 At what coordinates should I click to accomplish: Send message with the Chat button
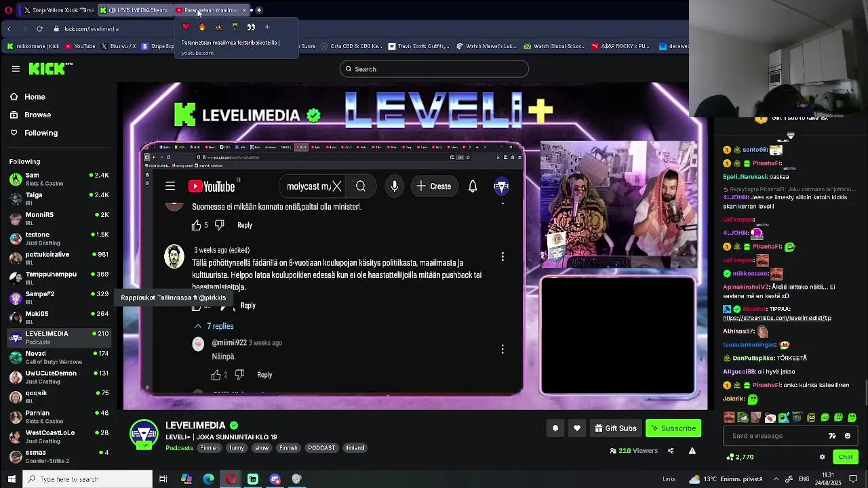(845, 457)
